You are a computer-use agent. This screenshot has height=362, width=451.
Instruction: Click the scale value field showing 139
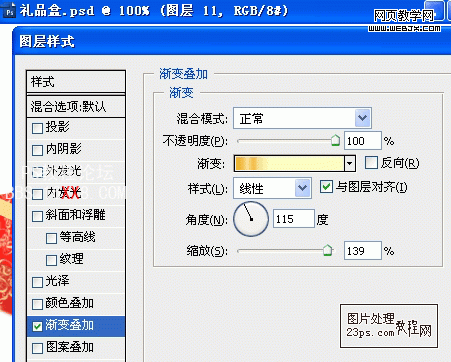(x=363, y=250)
